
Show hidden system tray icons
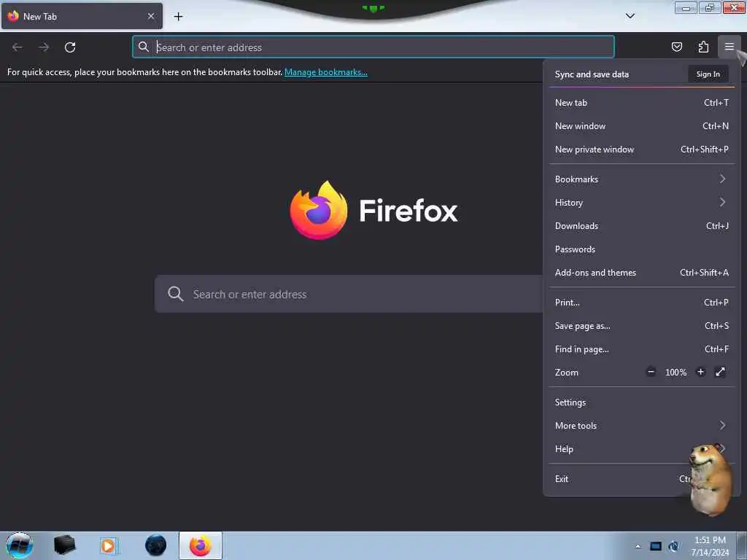[x=638, y=546]
